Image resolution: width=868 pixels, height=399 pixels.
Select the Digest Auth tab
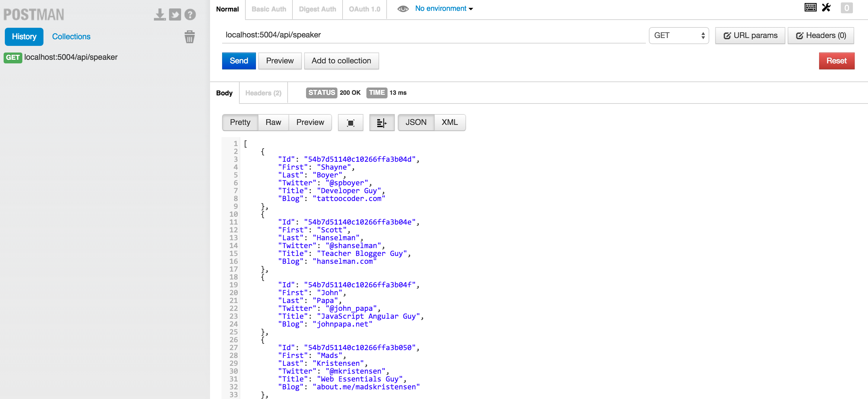click(318, 9)
